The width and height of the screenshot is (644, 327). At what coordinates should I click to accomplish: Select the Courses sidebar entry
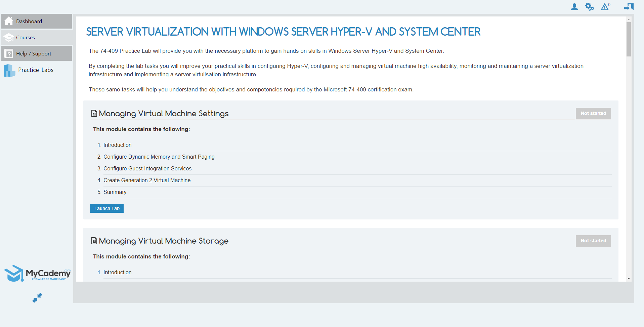pos(25,37)
